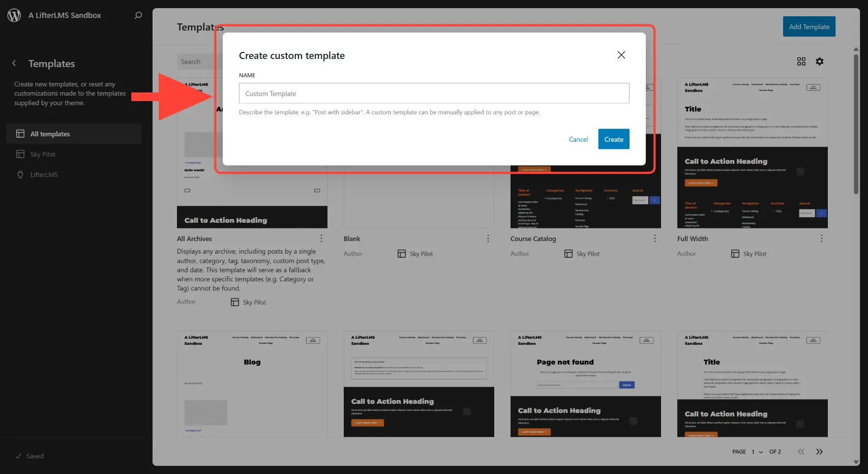Viewport: 868px width, 474px height.
Task: Switch template list to grid view
Action: tap(801, 61)
